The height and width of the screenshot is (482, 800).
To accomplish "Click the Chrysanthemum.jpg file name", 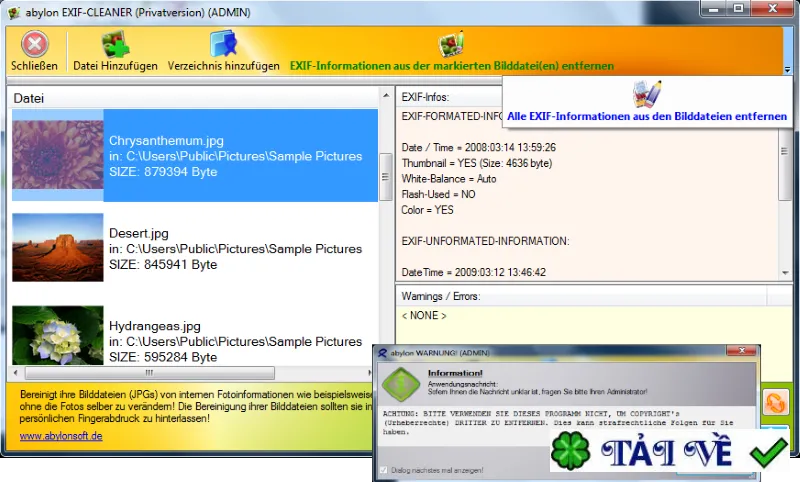I will 166,141.
